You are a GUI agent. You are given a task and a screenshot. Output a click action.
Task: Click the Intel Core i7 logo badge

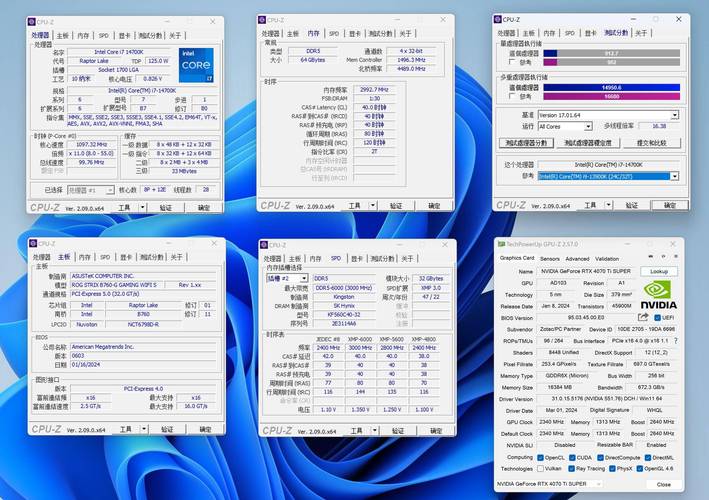(196, 63)
